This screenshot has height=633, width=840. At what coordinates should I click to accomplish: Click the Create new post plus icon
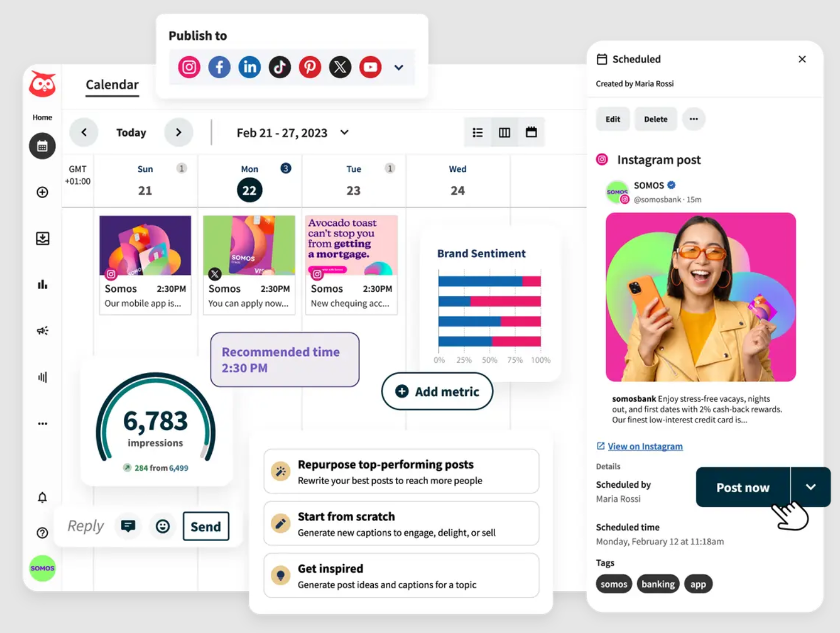point(42,192)
